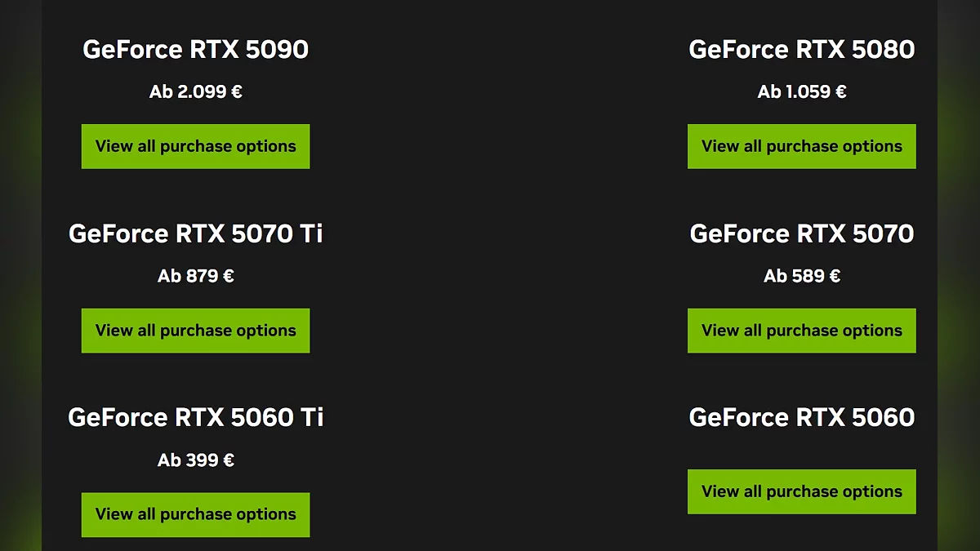Click the Ab 399 € price label

pos(195,460)
